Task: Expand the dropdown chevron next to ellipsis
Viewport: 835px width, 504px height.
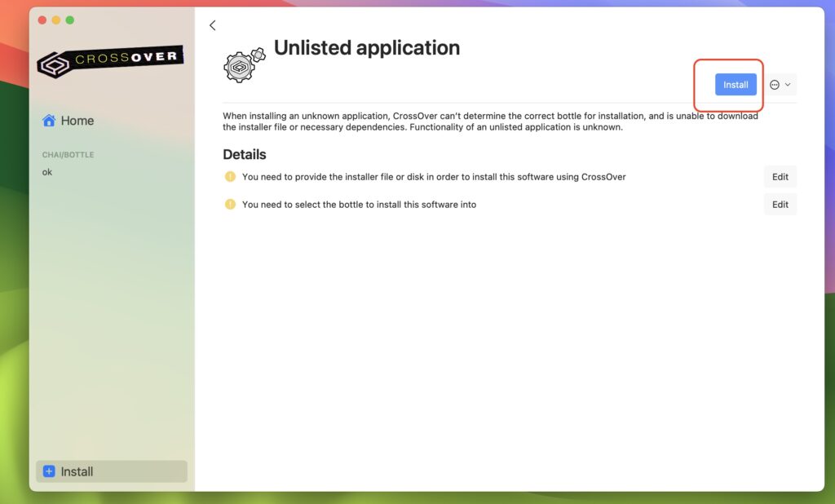Action: tap(788, 85)
